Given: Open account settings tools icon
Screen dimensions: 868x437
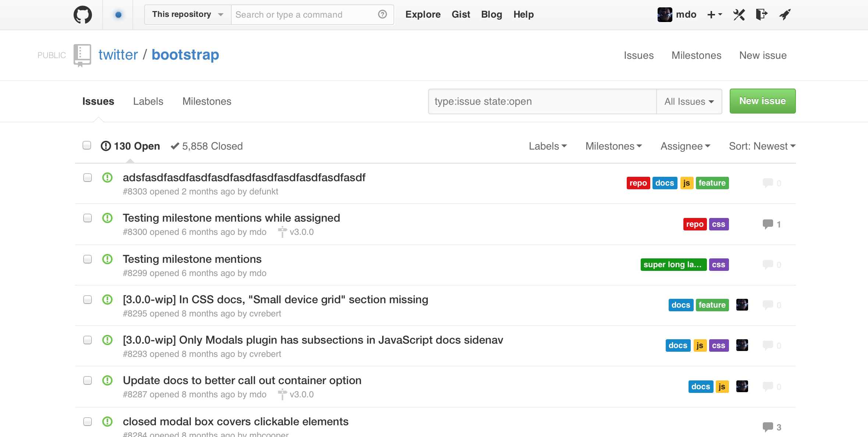Looking at the screenshot, I should tap(739, 15).
